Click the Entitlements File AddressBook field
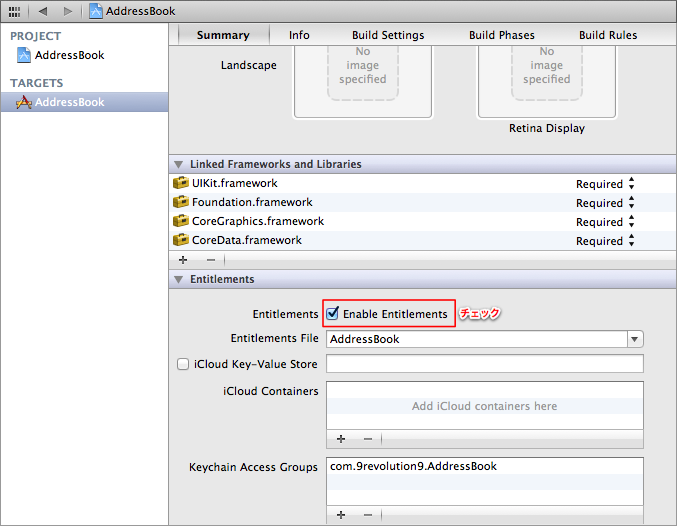 click(477, 339)
